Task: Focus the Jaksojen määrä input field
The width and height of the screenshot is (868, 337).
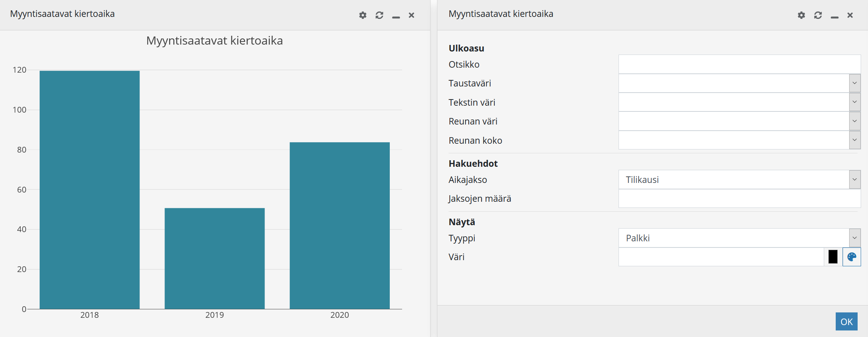Action: coord(739,199)
